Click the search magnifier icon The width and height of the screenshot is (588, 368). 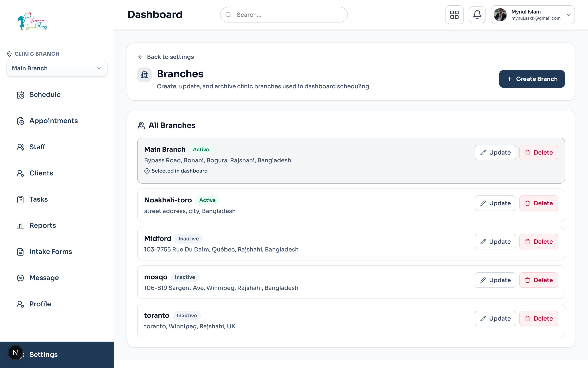pos(228,15)
